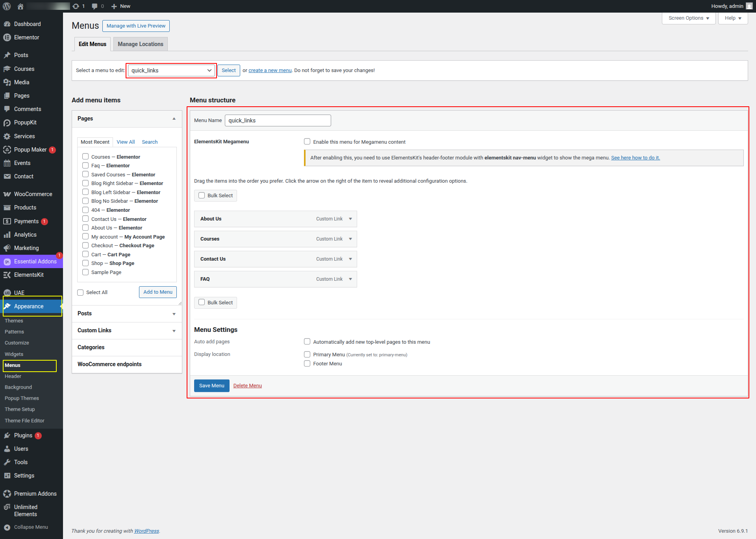756x539 pixels.
Task: Click the Menu Name text field
Action: 278,120
